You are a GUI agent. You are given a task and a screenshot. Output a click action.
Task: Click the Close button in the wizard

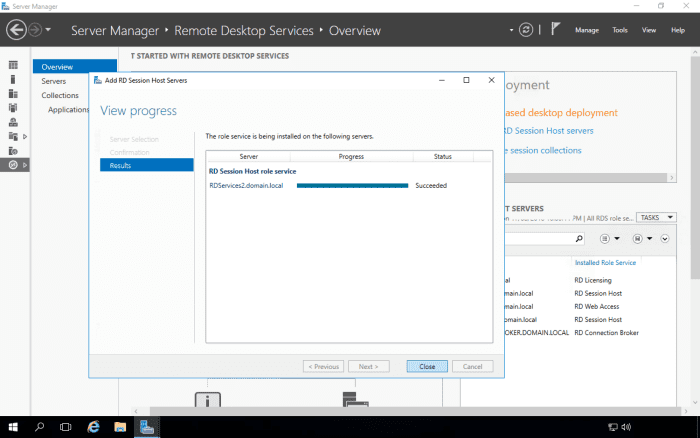(x=427, y=367)
